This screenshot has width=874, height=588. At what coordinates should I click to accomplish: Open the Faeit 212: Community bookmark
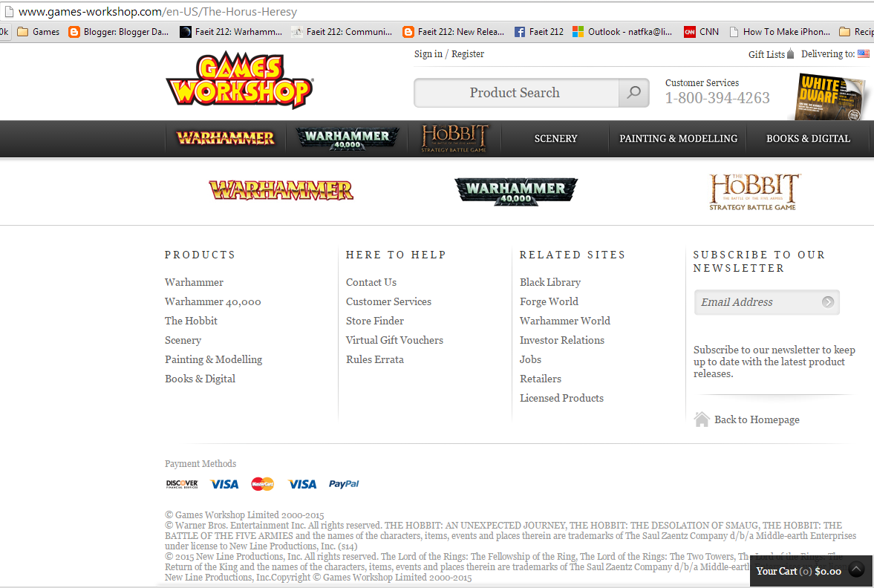coord(342,32)
